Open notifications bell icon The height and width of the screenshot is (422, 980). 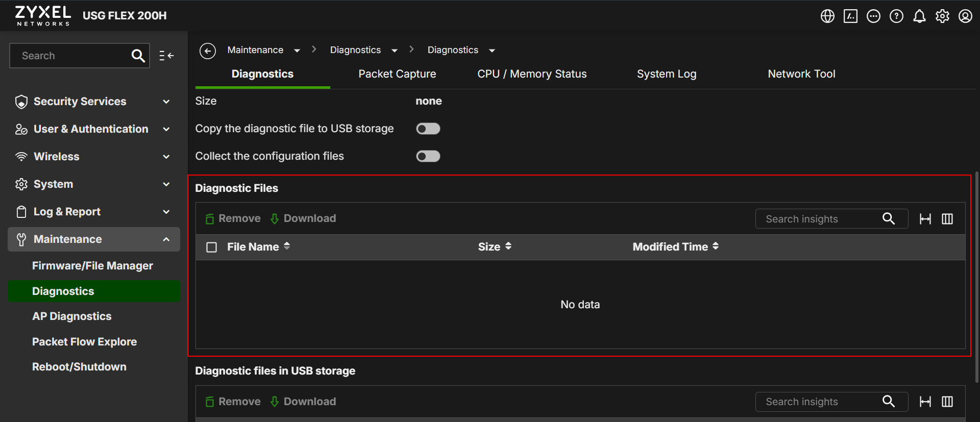(919, 16)
